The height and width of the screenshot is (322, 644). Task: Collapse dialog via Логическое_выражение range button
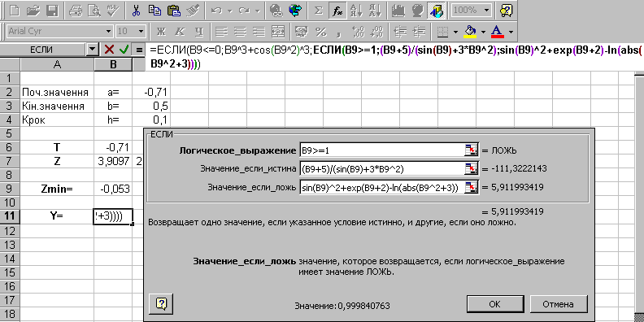tap(472, 150)
